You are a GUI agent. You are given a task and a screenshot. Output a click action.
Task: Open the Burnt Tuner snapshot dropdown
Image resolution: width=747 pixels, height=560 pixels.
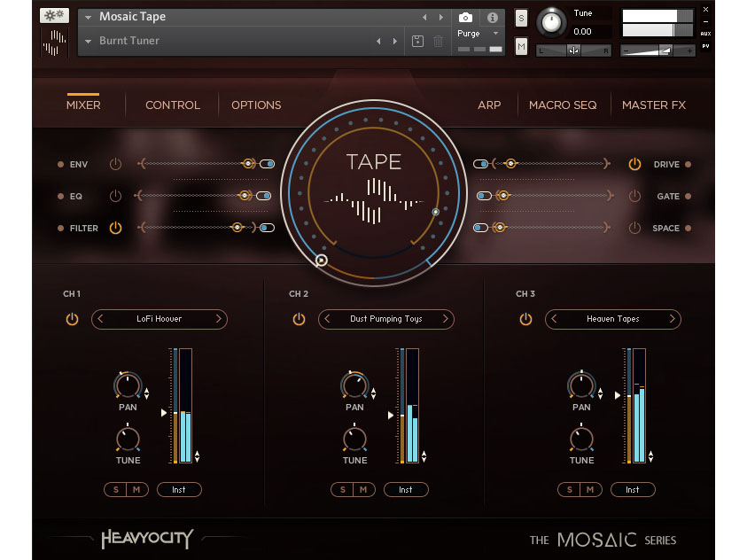[88, 42]
